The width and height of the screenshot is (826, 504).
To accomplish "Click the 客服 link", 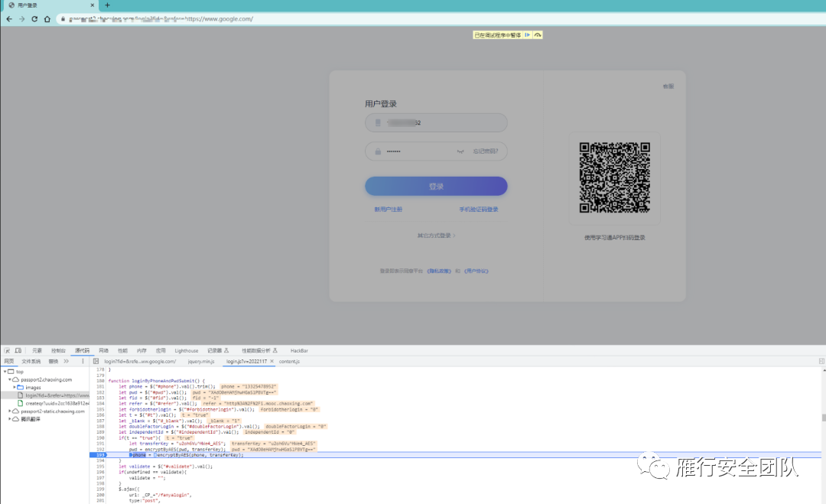I will pos(668,86).
